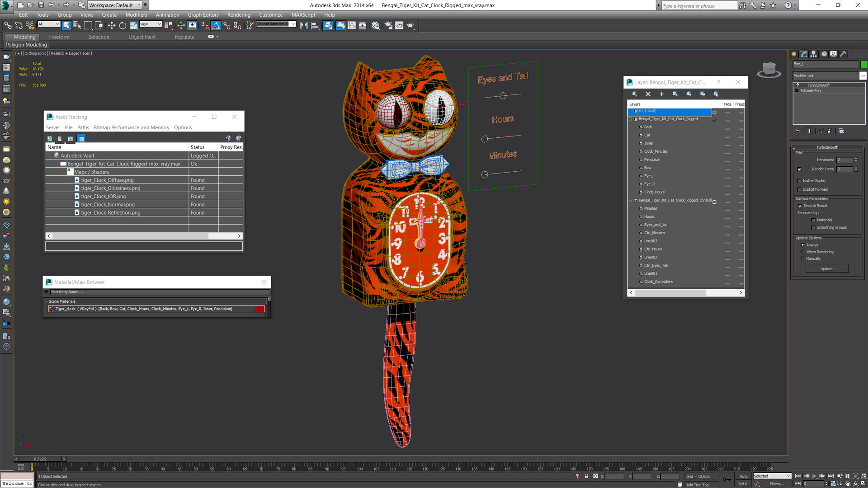Click Create New Layer plus icon

click(x=661, y=94)
